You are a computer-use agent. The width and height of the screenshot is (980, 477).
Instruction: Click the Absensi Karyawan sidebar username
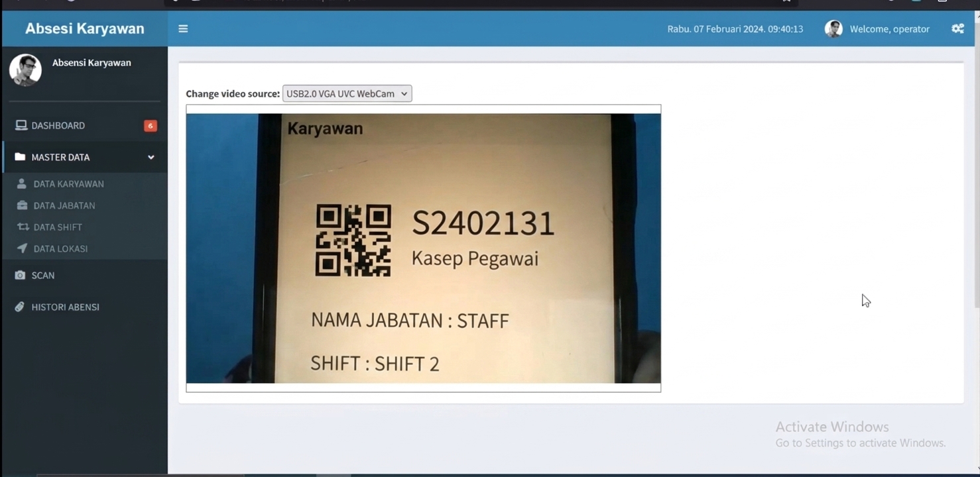tap(92, 62)
